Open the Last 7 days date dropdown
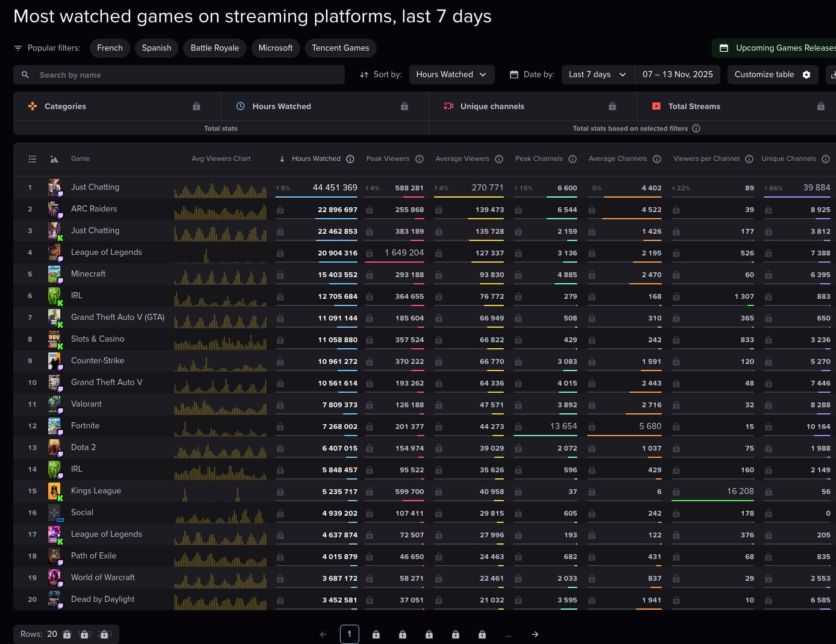Viewport: 836px width, 644px height. [x=598, y=75]
